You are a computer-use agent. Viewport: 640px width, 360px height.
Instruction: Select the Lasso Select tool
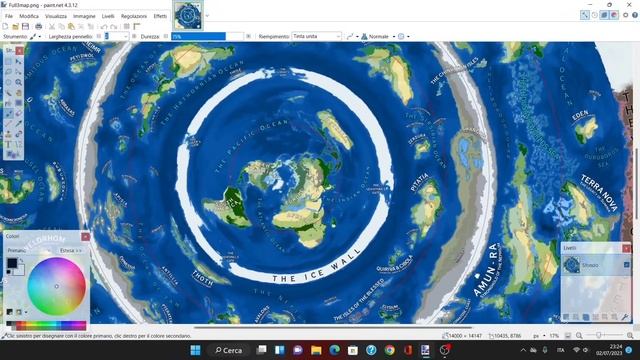[8, 72]
